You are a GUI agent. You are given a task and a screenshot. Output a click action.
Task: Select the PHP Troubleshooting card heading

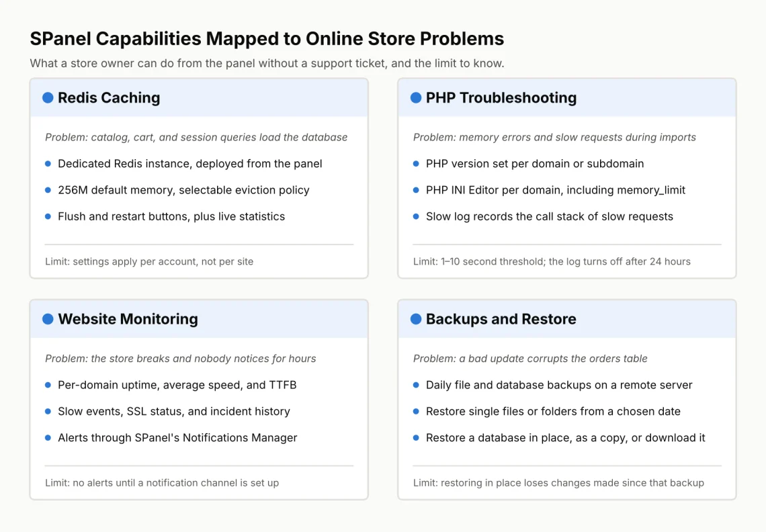501,97
